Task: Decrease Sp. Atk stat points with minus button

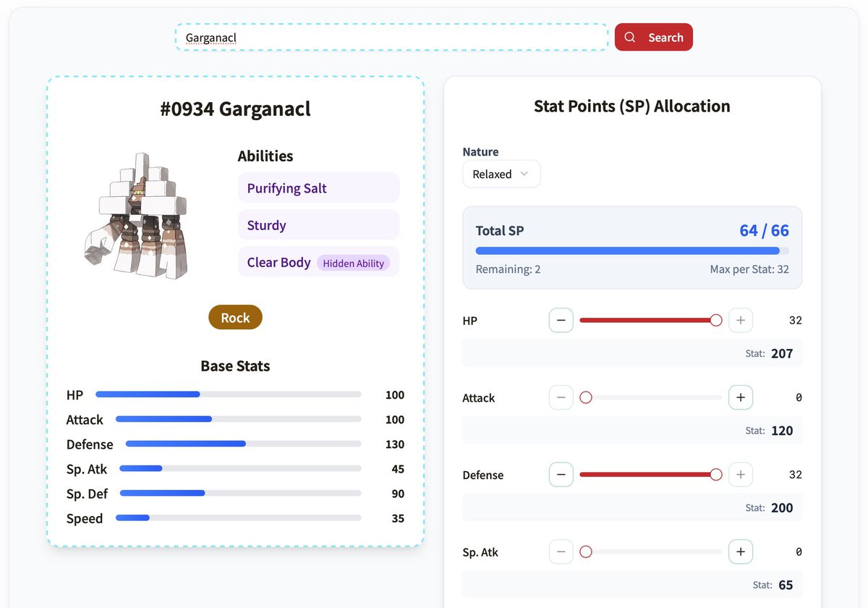Action: click(561, 552)
